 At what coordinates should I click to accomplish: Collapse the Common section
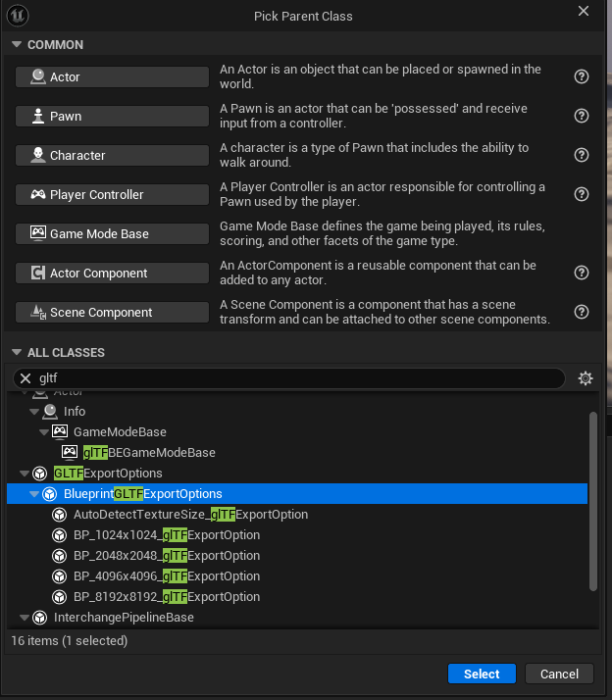[x=17, y=45]
